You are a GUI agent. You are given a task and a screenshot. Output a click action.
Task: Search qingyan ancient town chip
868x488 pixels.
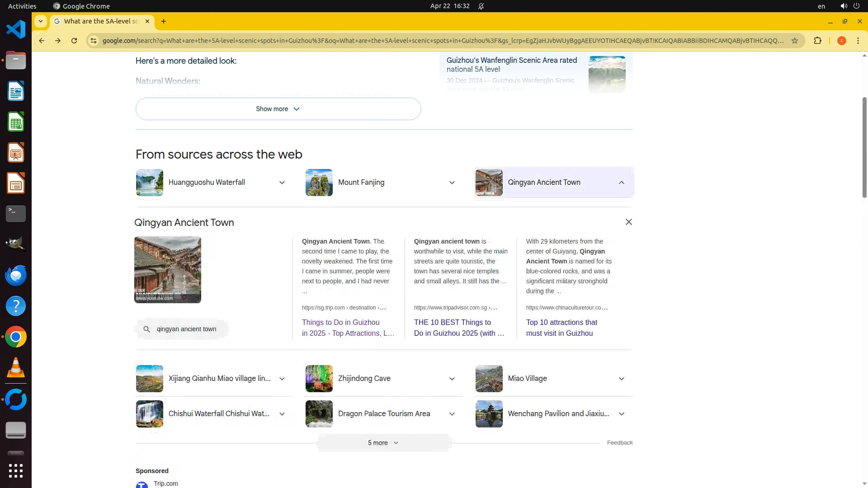[181, 329]
